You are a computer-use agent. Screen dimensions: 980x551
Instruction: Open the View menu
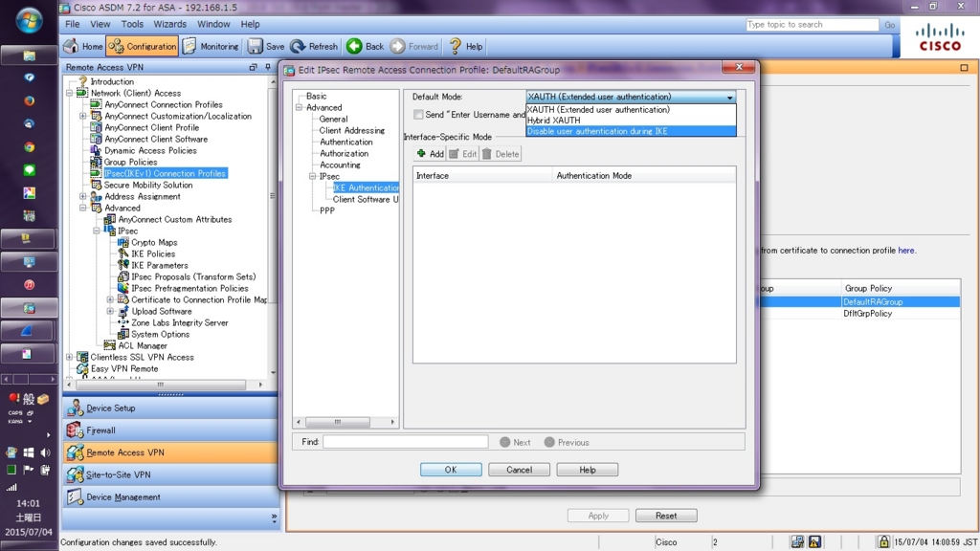[x=100, y=24]
